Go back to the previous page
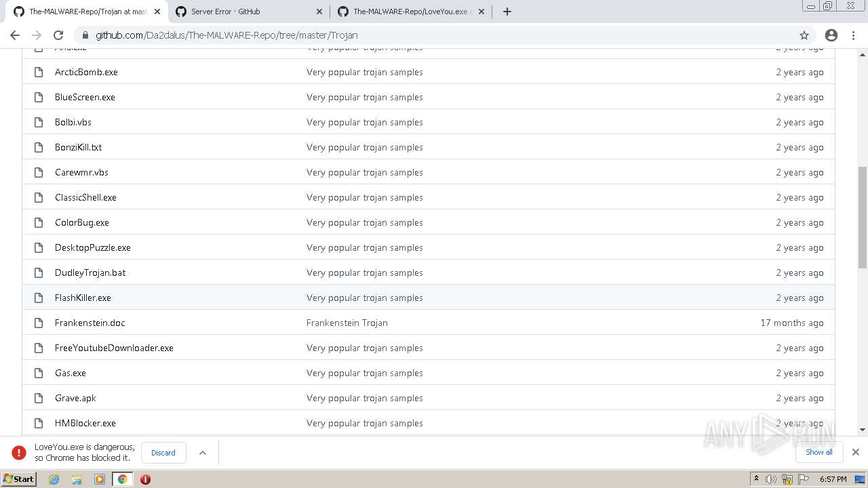The width and height of the screenshot is (868, 488). [15, 35]
